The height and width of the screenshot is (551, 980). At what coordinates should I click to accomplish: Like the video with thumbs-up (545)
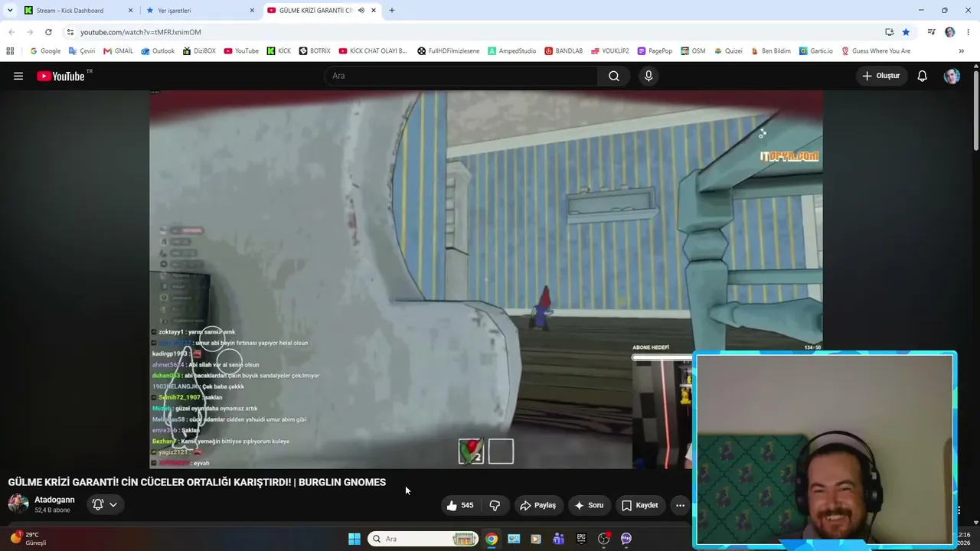pyautogui.click(x=460, y=505)
